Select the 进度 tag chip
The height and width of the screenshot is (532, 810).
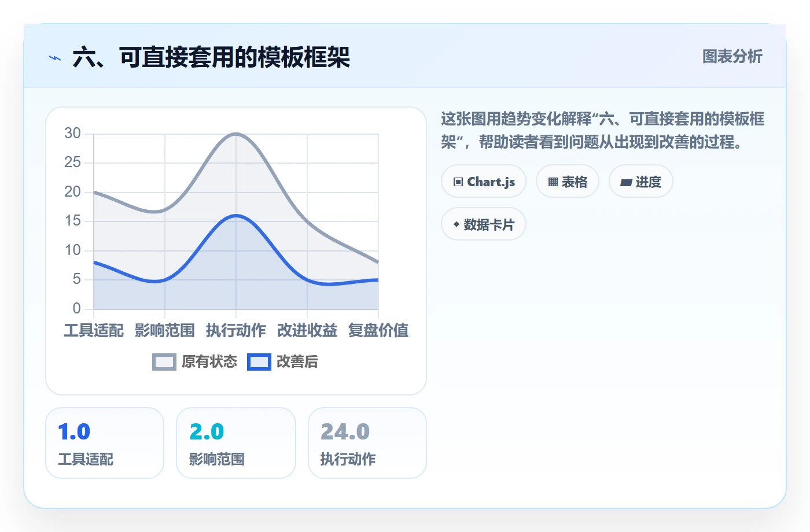tap(640, 182)
